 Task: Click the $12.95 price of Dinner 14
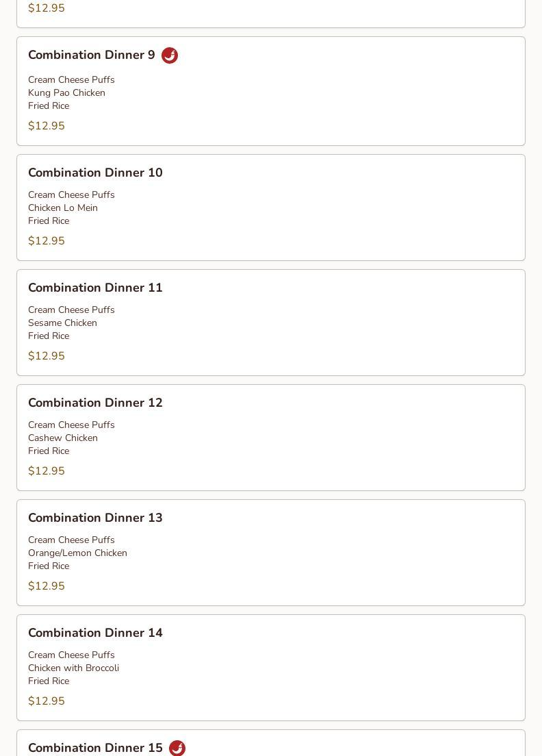(x=47, y=701)
